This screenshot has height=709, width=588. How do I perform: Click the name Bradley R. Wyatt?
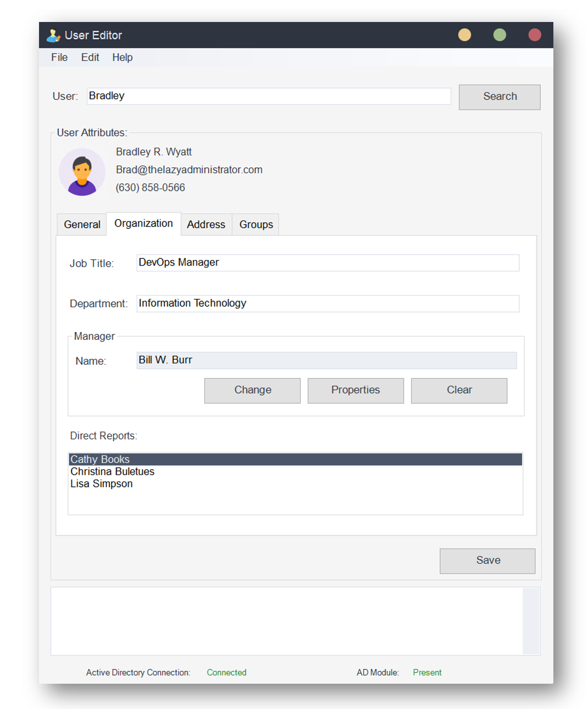[153, 152]
